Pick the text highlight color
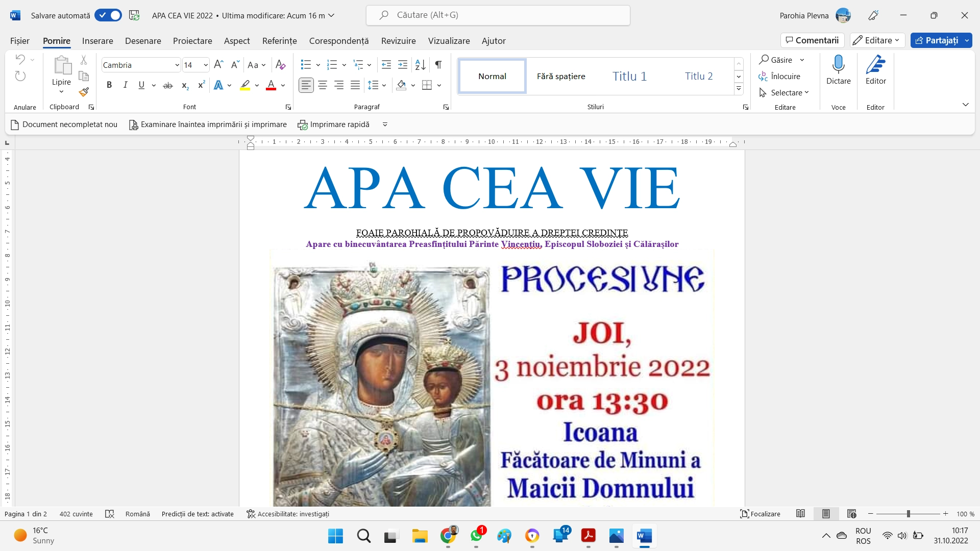 pyautogui.click(x=245, y=85)
